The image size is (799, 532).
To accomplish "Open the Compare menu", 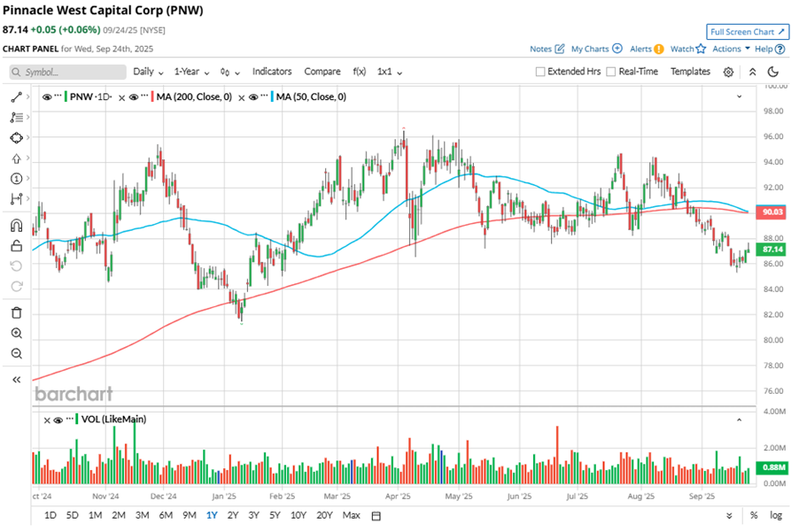I will [322, 72].
